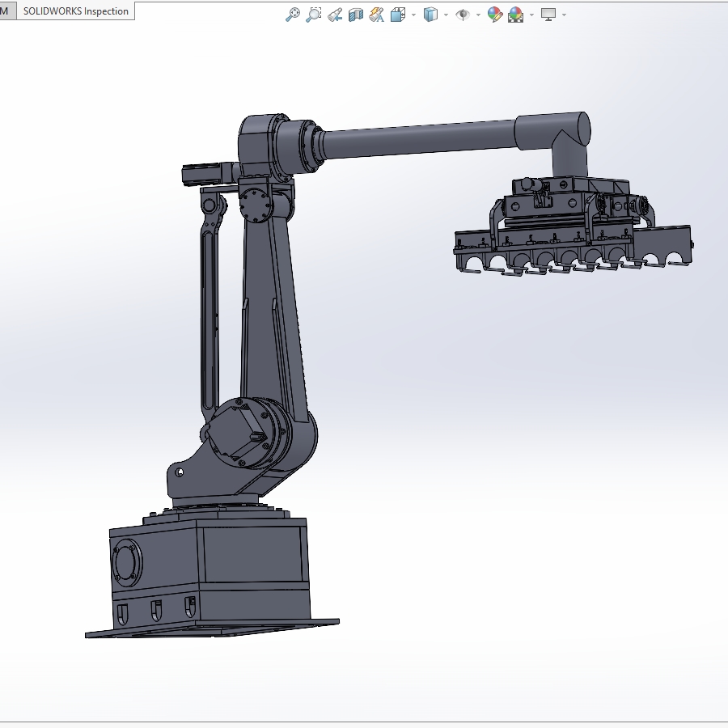The width and height of the screenshot is (728, 728).
Task: Select the long horizontal forearm tube
Action: (x=420, y=141)
